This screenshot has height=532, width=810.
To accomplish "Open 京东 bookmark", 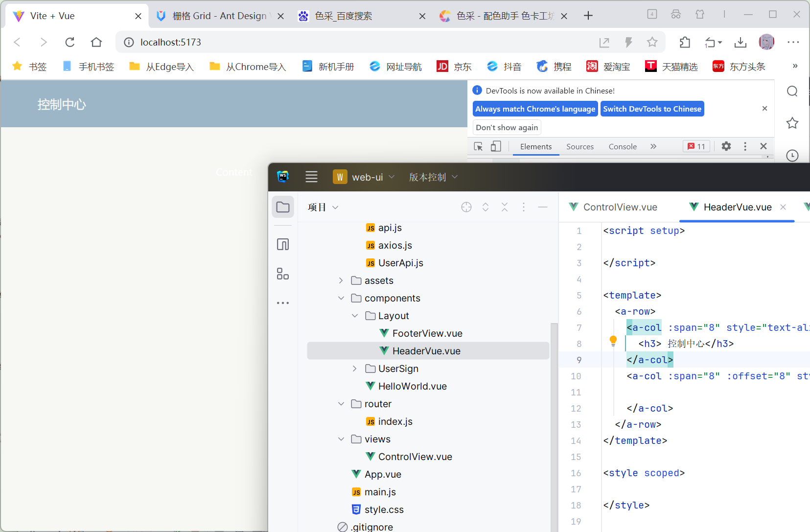I will [x=454, y=66].
